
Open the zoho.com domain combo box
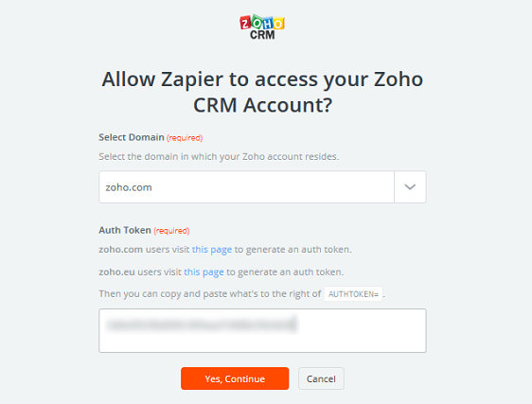click(x=262, y=187)
